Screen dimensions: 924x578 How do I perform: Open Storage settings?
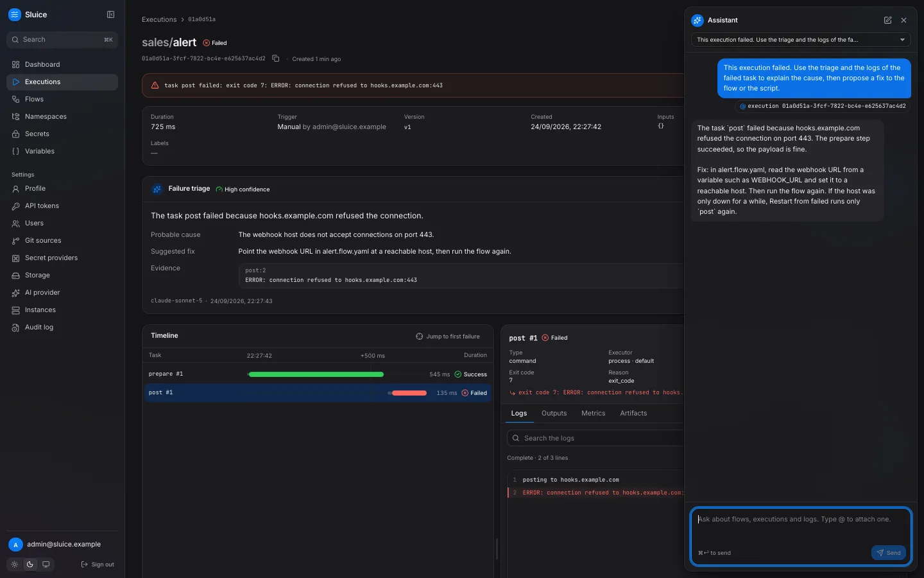point(62,275)
